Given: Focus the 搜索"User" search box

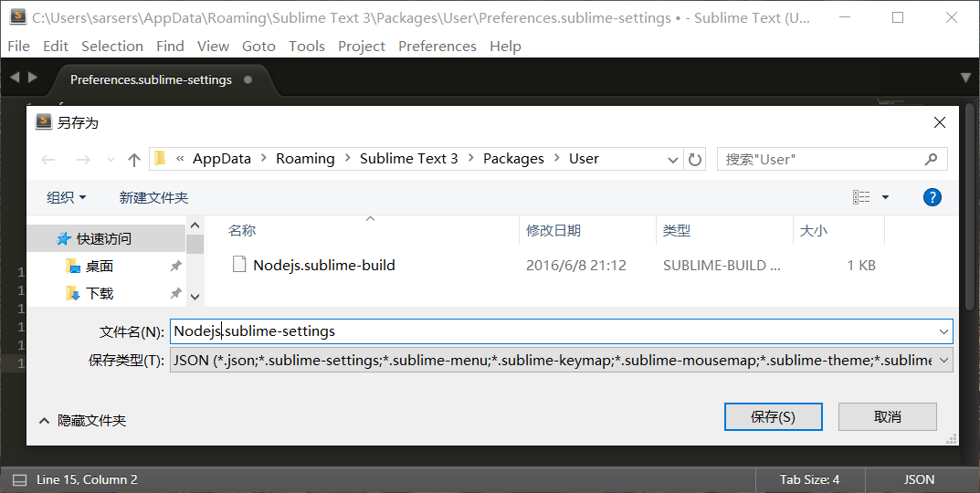Looking at the screenshot, I should tap(832, 159).
